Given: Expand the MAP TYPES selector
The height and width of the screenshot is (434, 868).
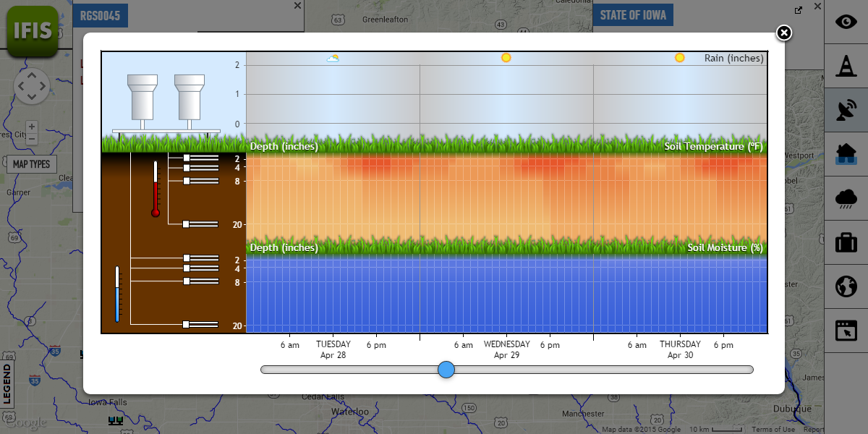Looking at the screenshot, I should click(x=33, y=163).
